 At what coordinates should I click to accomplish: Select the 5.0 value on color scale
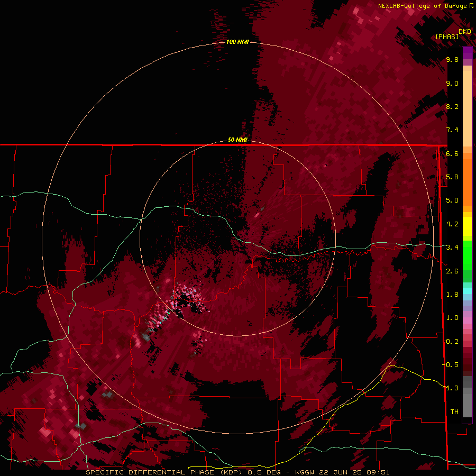pos(452,200)
